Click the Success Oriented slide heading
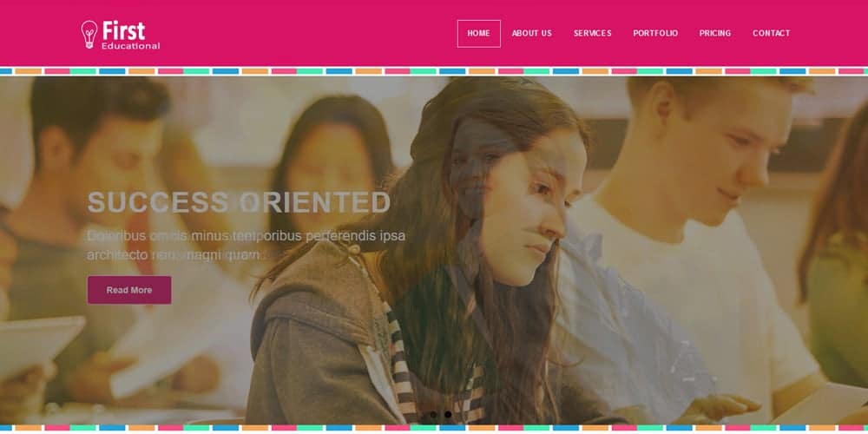 [x=240, y=202]
